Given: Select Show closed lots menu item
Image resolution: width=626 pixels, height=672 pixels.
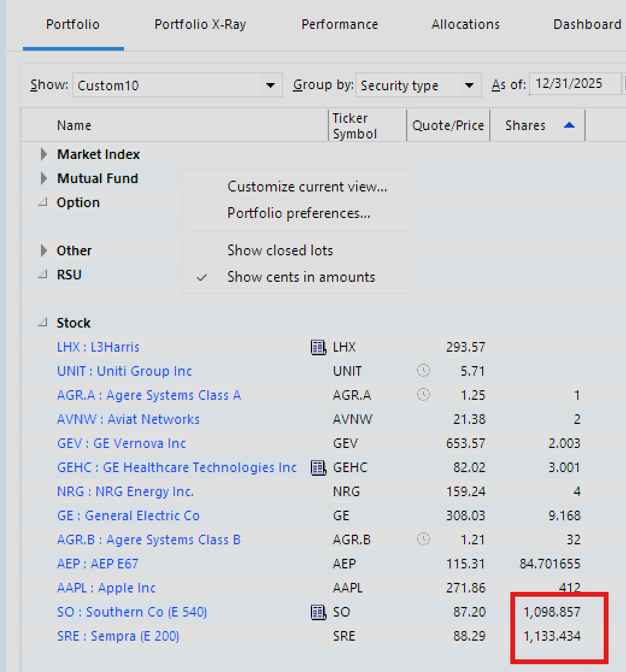Looking at the screenshot, I should coord(280,250).
